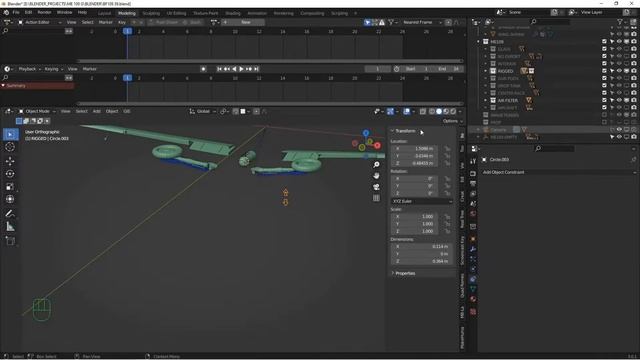Viewport: 640px width, 360px height.
Task: Play the animation in reverse
Action: point(234,69)
